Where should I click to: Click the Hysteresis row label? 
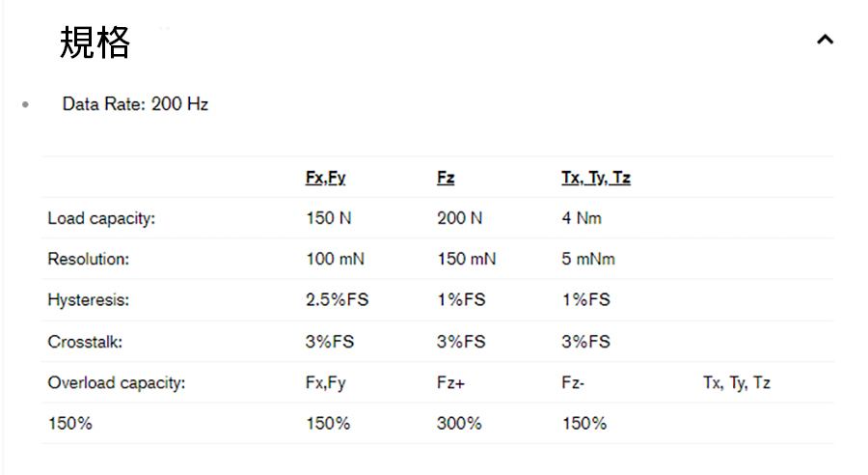click(x=88, y=300)
